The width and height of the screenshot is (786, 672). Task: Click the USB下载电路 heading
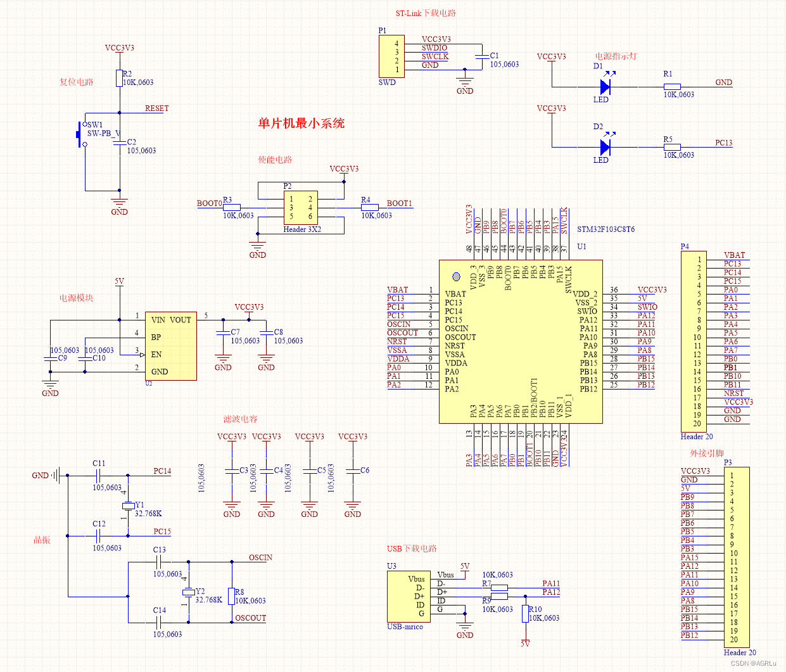pyautogui.click(x=412, y=548)
